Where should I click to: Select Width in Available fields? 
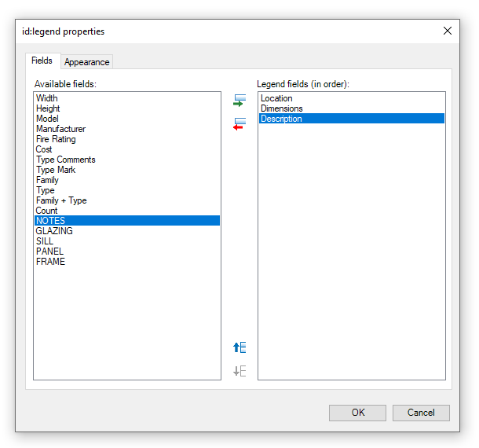47,98
